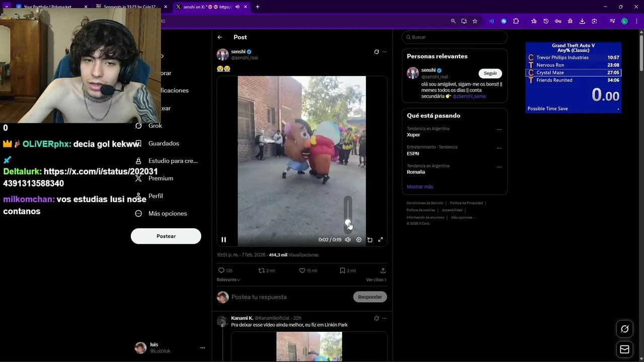The height and width of the screenshot is (362, 644).
Task: Click install app icon in address bar
Action: coord(464,21)
